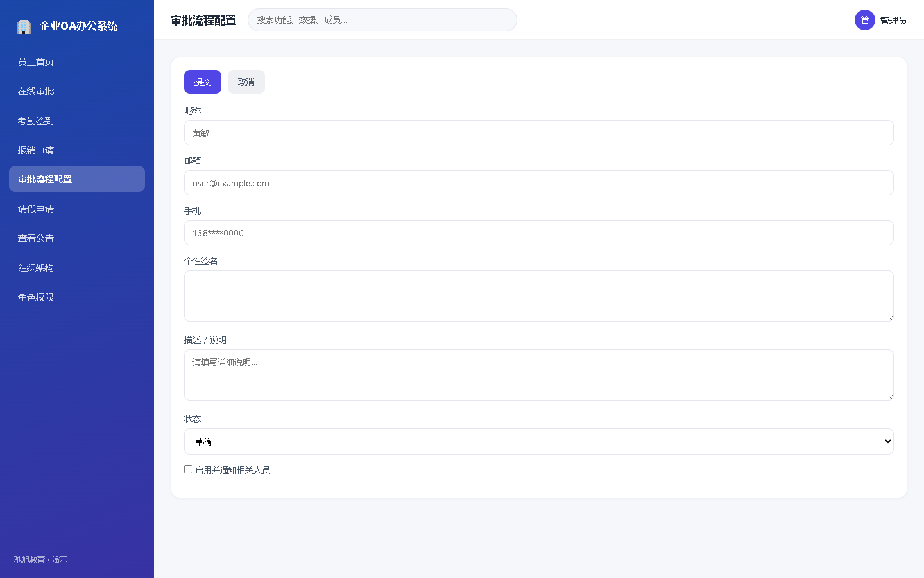924x578 pixels.
Task: Click the 个性签名 text area
Action: coord(539,296)
